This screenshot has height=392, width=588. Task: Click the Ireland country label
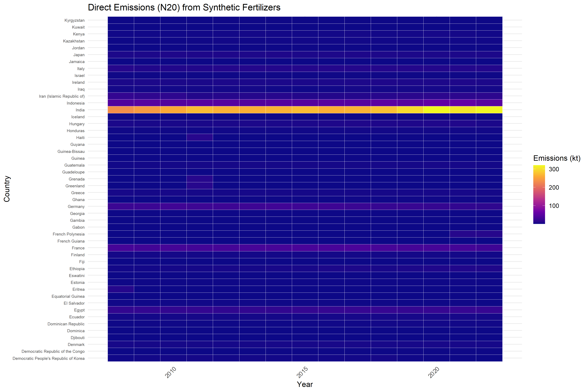[78, 82]
